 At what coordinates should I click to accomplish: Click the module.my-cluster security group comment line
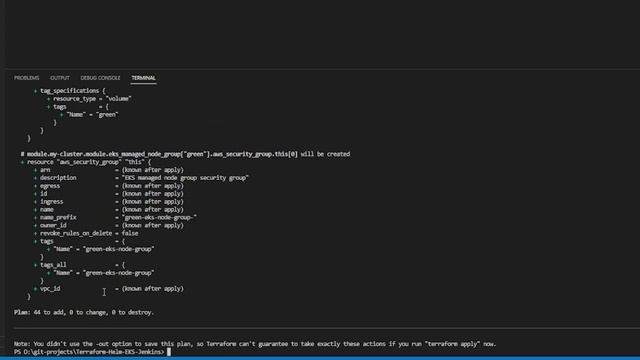coord(185,154)
